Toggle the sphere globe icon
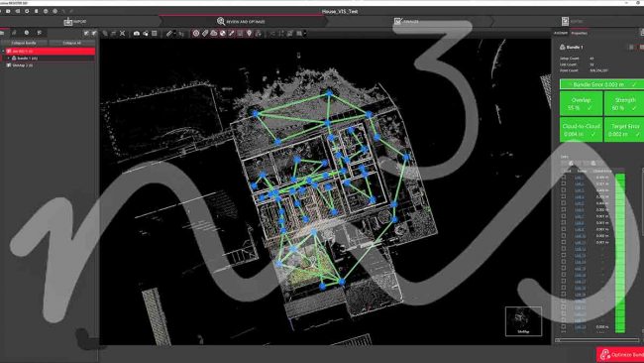Screen dimensions: 644x363 click(223, 34)
